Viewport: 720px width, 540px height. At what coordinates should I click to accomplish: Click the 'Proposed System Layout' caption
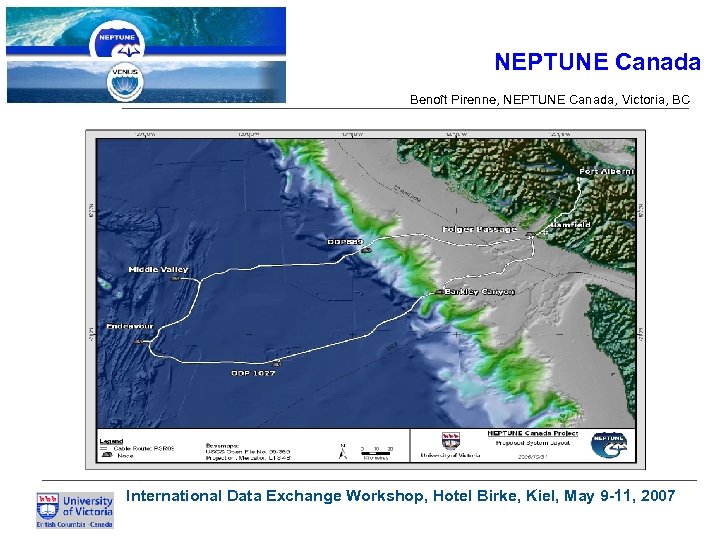(533, 443)
